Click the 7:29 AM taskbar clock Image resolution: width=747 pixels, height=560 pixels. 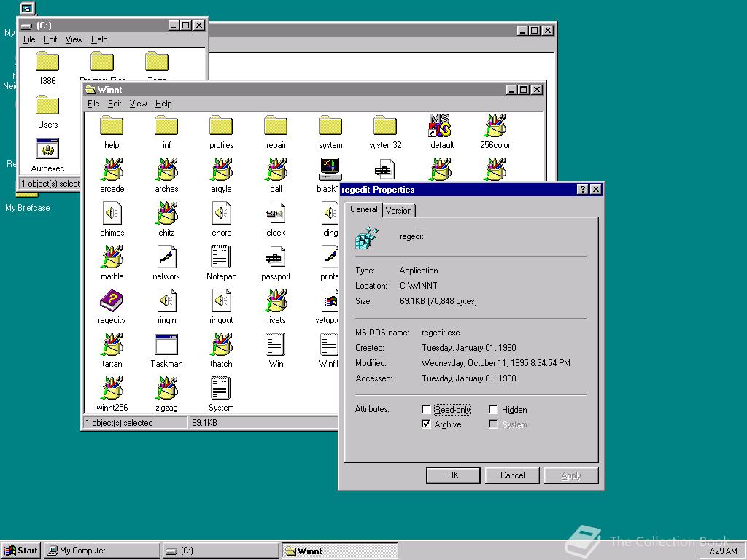[x=722, y=551]
